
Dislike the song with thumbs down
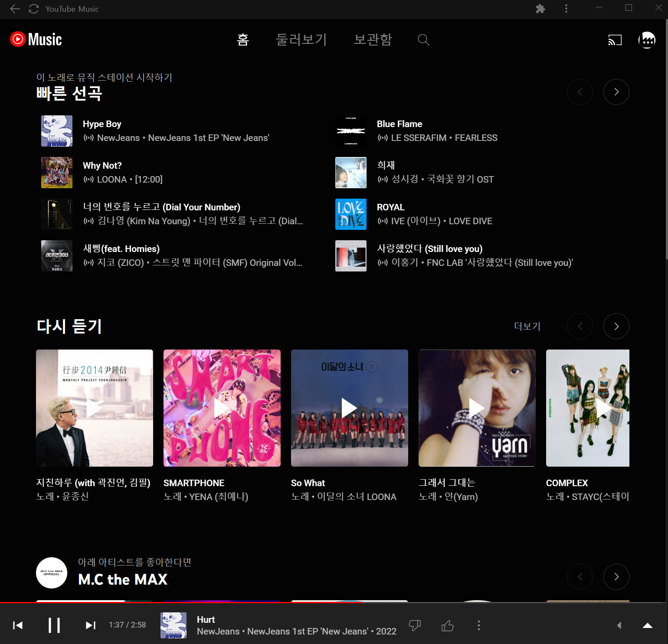(415, 625)
